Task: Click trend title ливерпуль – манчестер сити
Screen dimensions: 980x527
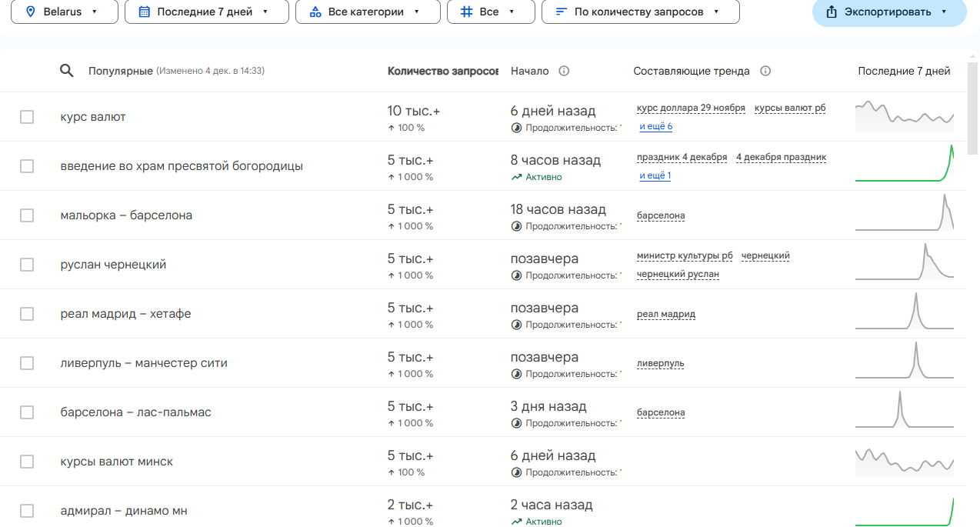Action: coord(144,363)
